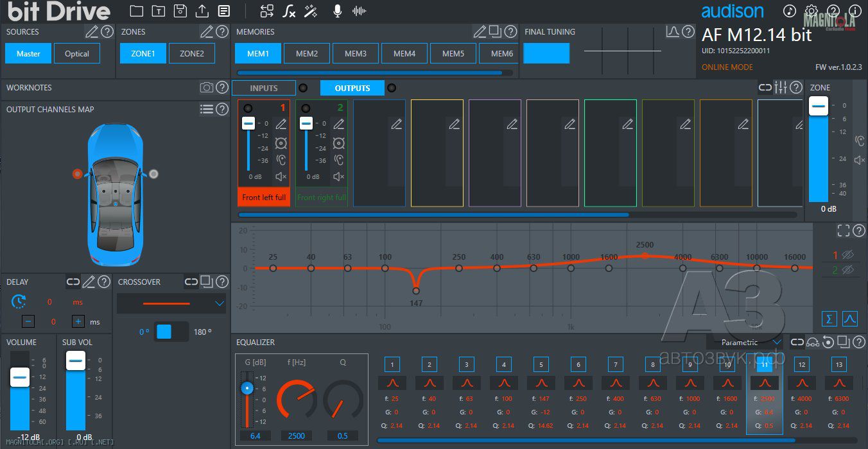Open the channel routing swap icon

pyautogui.click(x=267, y=11)
